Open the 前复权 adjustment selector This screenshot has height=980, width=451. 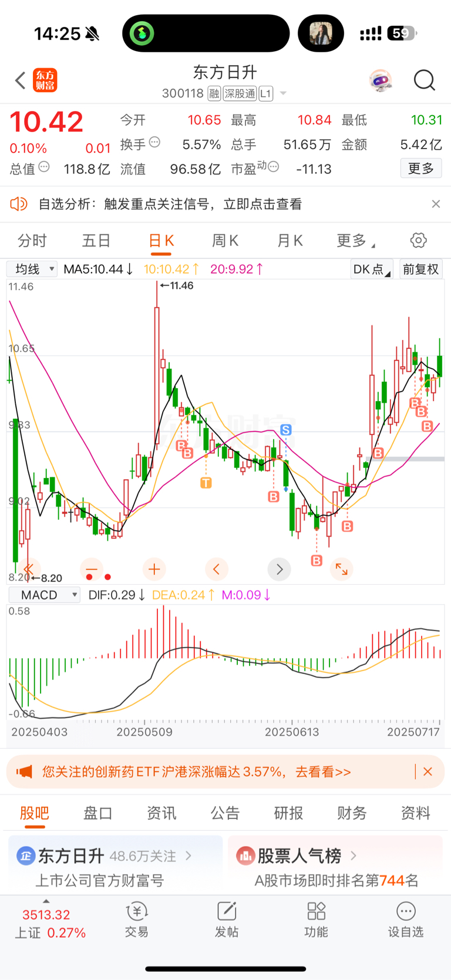click(420, 269)
